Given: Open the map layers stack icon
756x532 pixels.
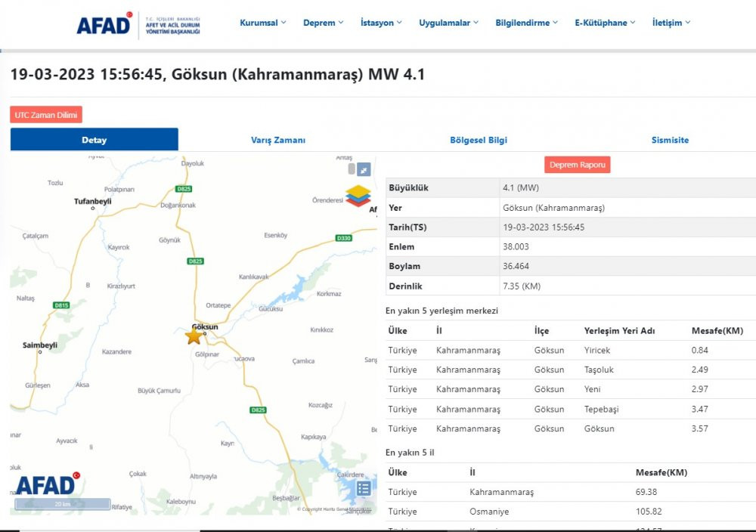Looking at the screenshot, I should (x=358, y=196).
